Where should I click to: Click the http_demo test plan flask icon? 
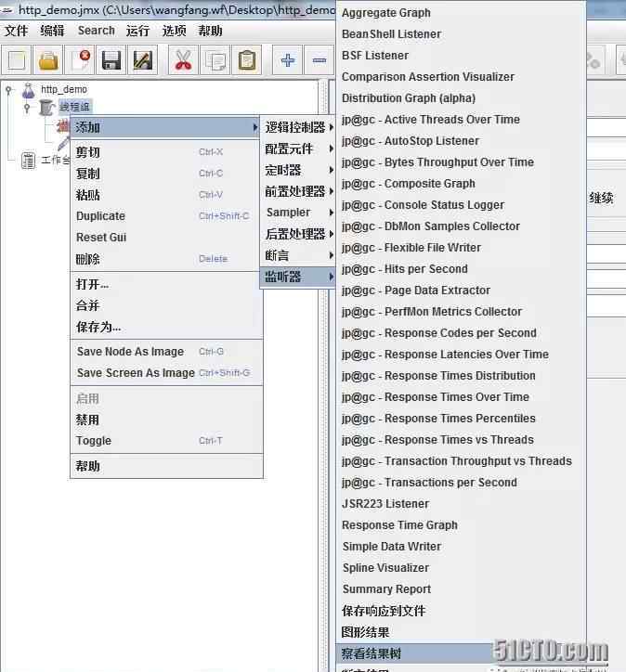[28, 90]
